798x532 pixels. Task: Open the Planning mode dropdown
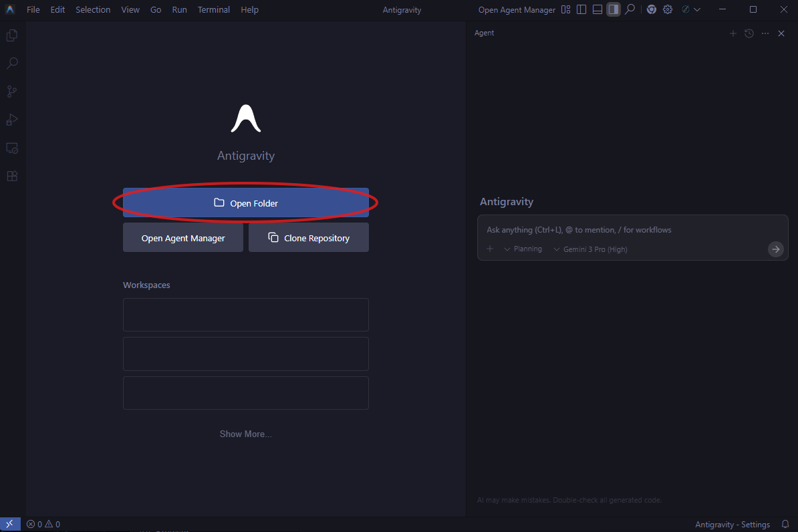pyautogui.click(x=523, y=249)
